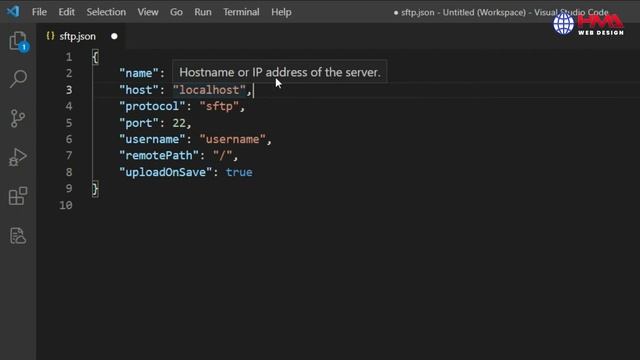The height and width of the screenshot is (360, 640).
Task: Open the Extensions view icon
Action: pyautogui.click(x=18, y=196)
